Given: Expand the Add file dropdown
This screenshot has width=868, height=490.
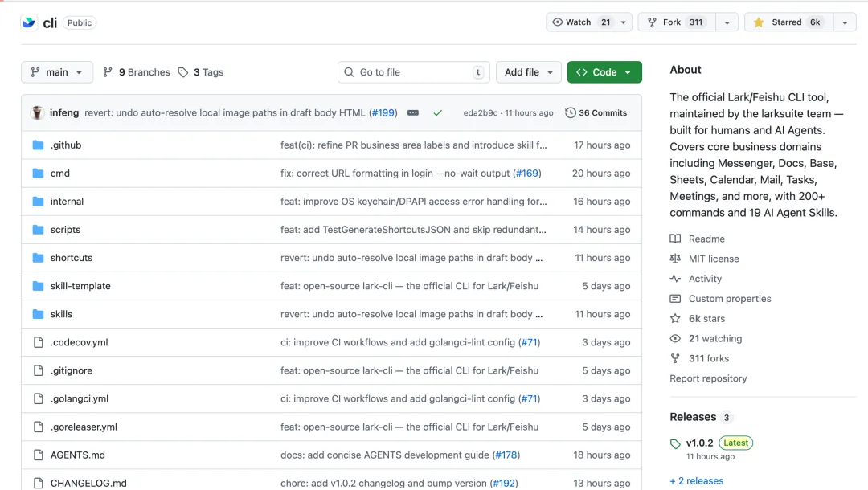Looking at the screenshot, I should [528, 72].
